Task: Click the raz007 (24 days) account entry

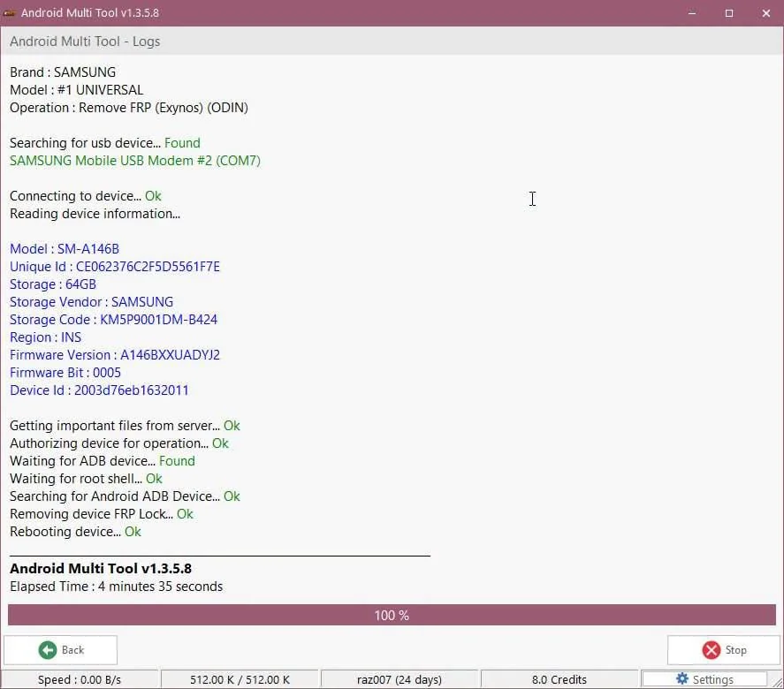Action: coord(399,679)
